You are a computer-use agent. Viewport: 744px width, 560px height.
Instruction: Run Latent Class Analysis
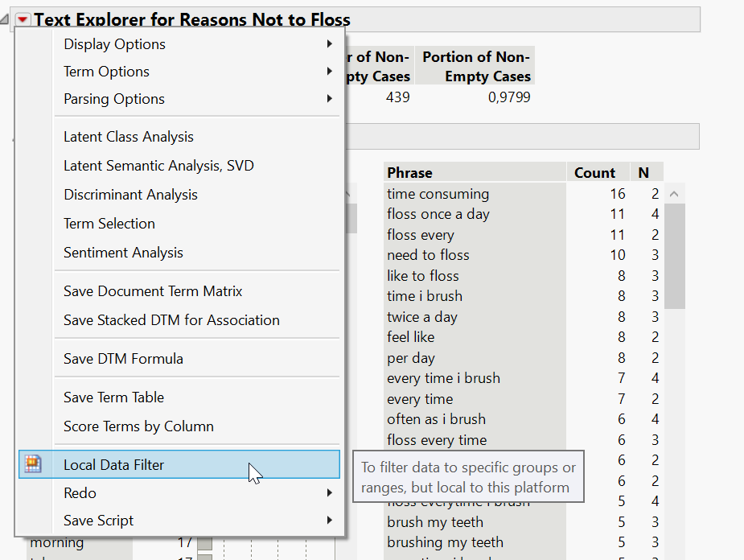(x=129, y=137)
